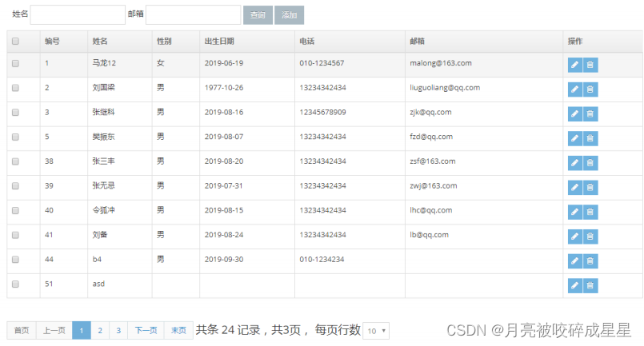The image size is (644, 346).
Task: Delete the 张无忌 record
Action: pyautogui.click(x=590, y=188)
